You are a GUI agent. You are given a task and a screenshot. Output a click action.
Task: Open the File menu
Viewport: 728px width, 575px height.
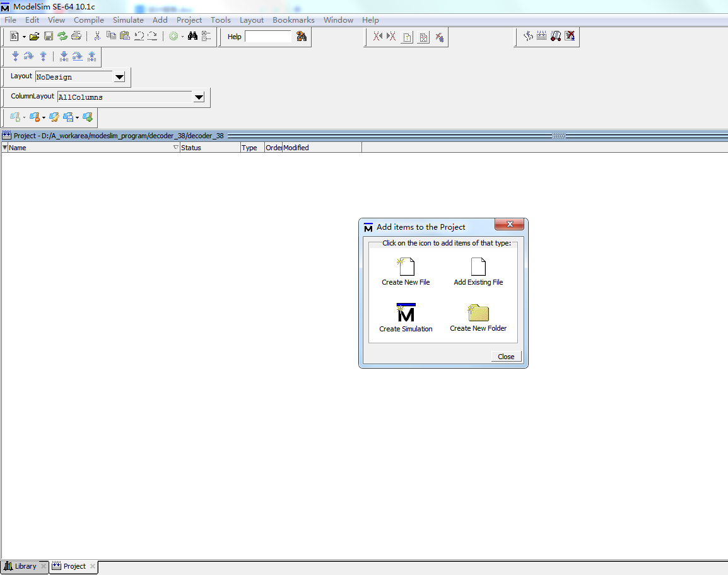(10, 20)
